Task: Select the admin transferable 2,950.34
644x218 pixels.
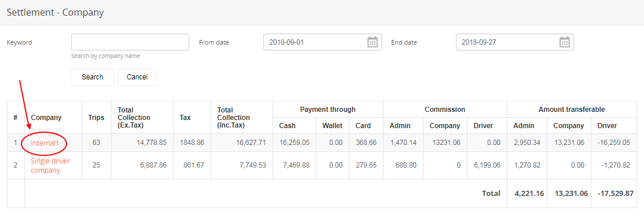Action: click(x=527, y=143)
